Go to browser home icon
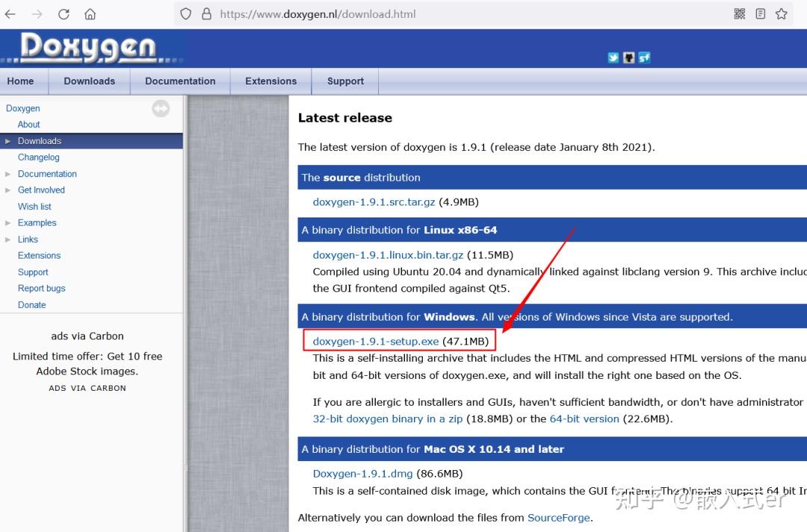807x532 pixels. pos(90,14)
